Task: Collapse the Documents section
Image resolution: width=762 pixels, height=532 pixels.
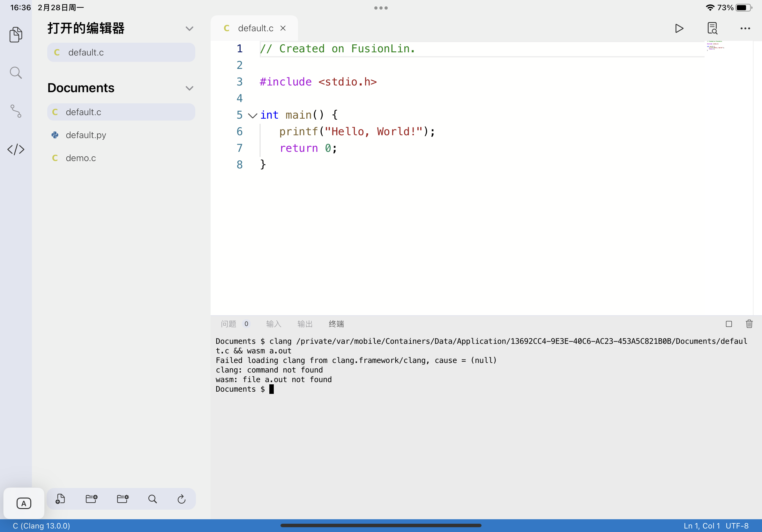Action: tap(190, 88)
